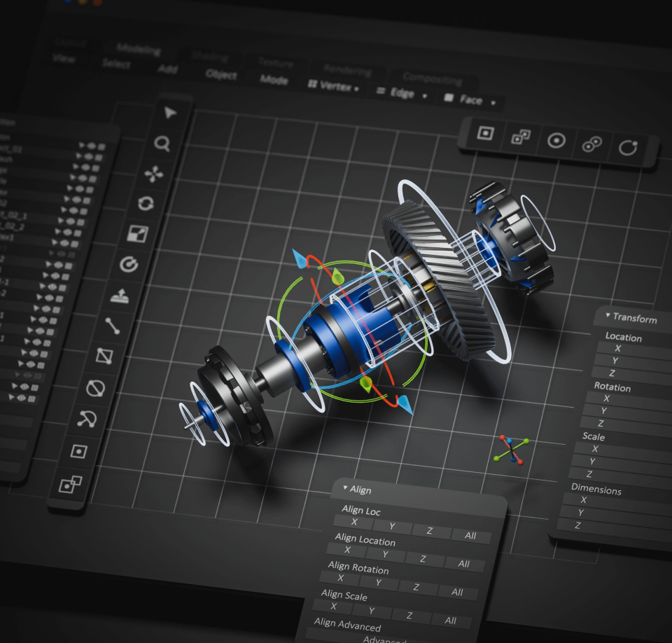Switch to the Modeling tab
The width and height of the screenshot is (672, 643).
pos(138,49)
